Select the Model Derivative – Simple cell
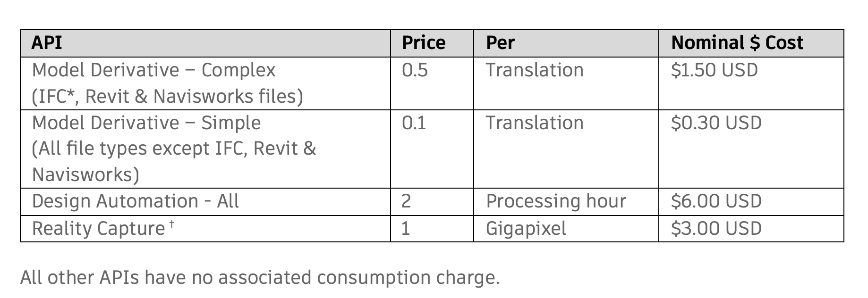 174,149
